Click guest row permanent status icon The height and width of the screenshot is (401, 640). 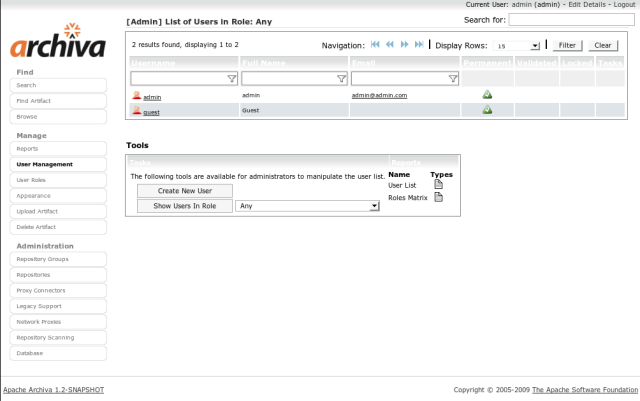tap(487, 110)
